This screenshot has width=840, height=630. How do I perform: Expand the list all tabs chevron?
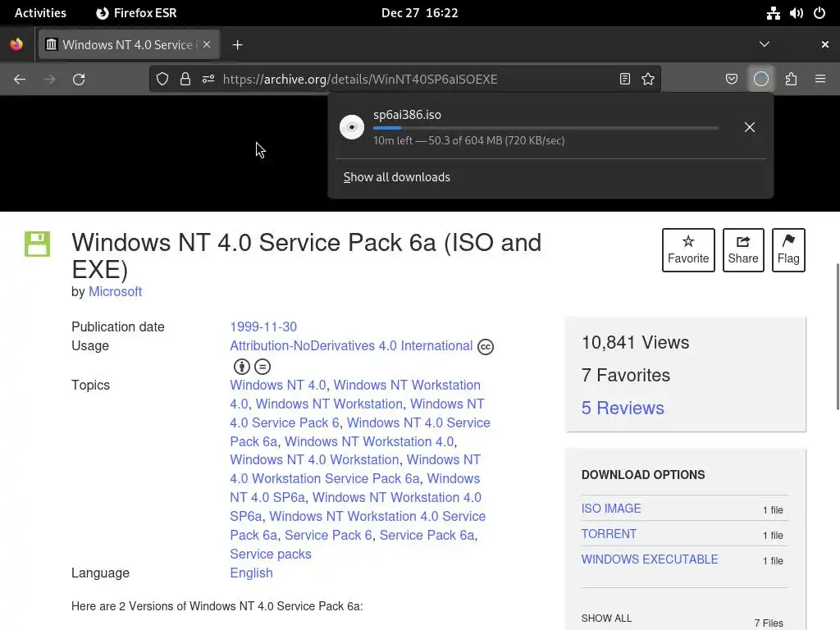click(x=765, y=44)
